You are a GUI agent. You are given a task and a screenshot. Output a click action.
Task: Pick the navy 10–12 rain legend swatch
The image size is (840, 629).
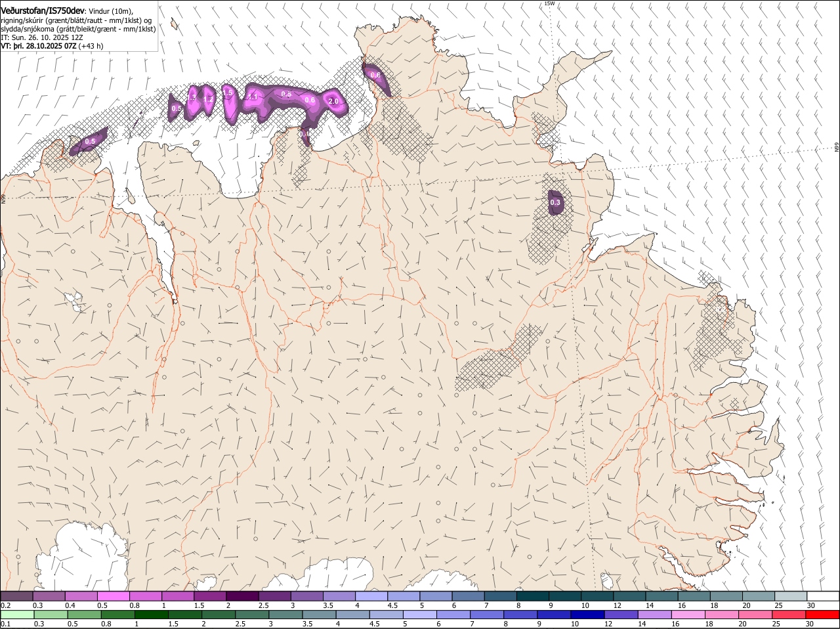(x=589, y=615)
